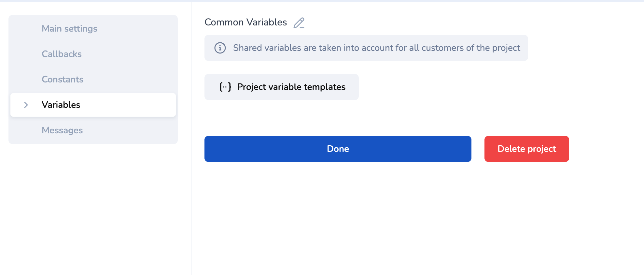Go to the Callbacks section
The width and height of the screenshot is (644, 275).
coord(62,54)
